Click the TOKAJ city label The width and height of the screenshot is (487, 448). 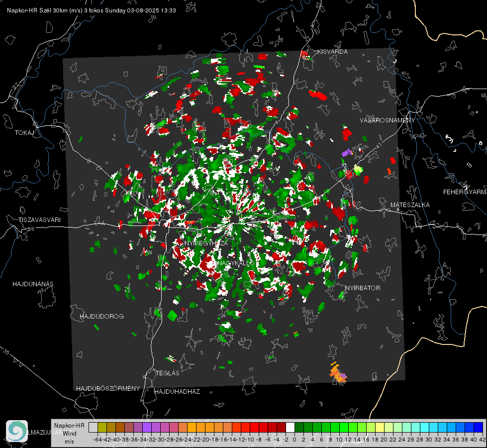[x=24, y=133]
